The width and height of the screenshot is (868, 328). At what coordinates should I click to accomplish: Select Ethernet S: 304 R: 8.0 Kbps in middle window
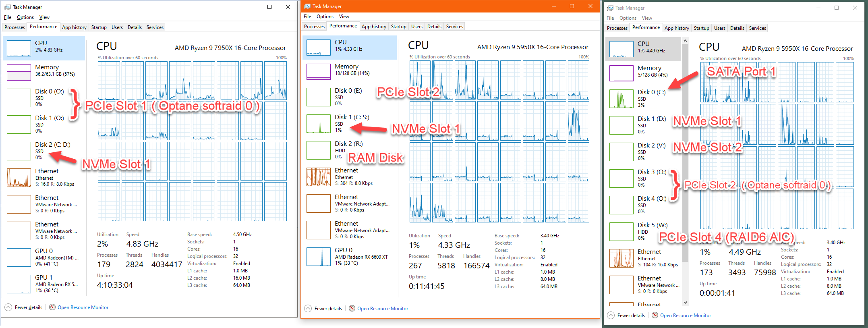(x=350, y=176)
